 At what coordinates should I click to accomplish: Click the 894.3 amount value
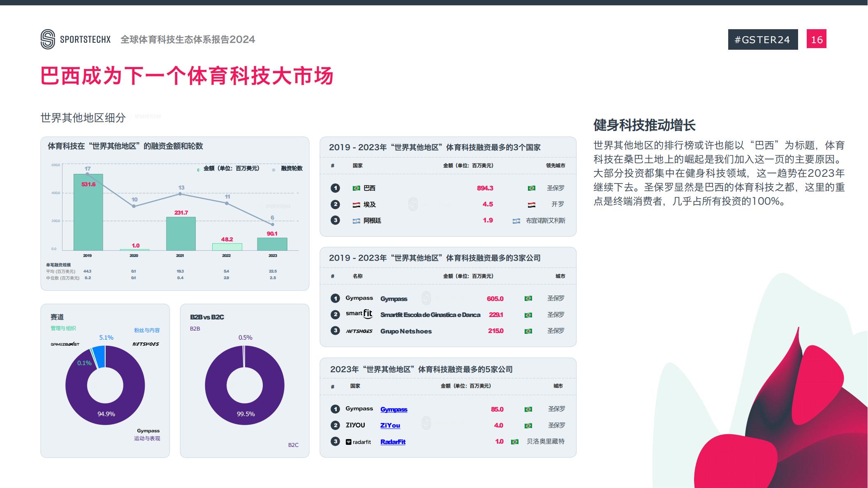pyautogui.click(x=485, y=188)
